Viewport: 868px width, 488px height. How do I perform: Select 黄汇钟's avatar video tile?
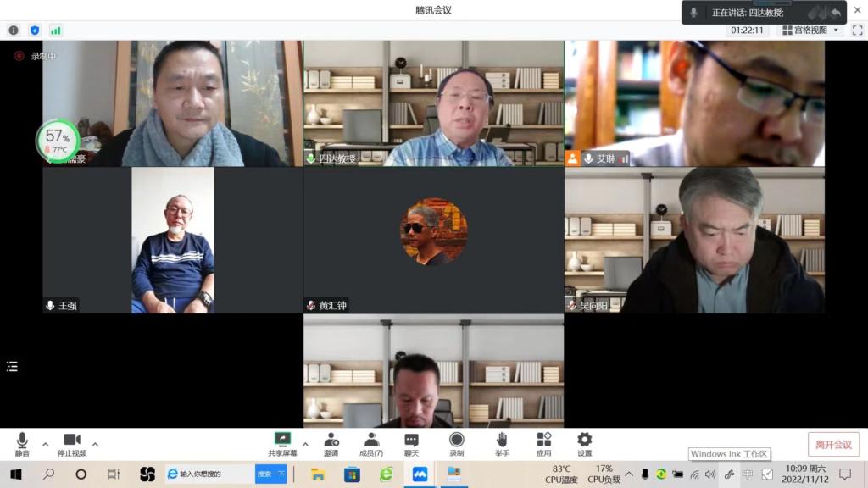tap(433, 240)
